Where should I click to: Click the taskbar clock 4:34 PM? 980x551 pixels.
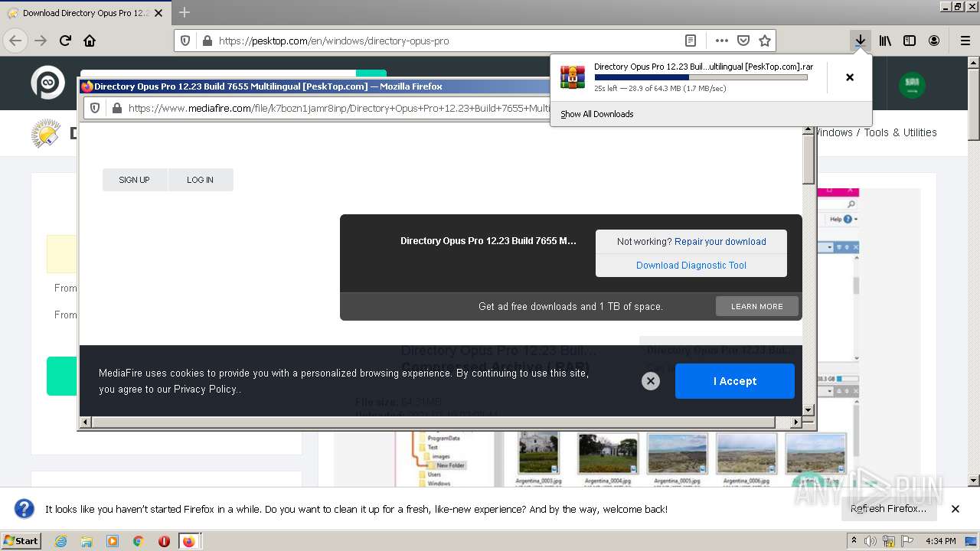coord(941,541)
